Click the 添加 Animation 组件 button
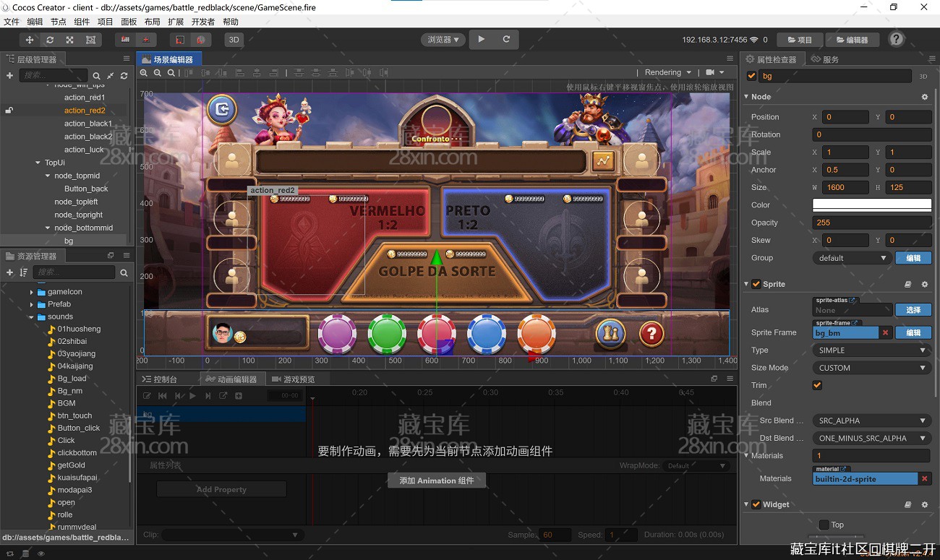The image size is (940, 560). coord(437,481)
